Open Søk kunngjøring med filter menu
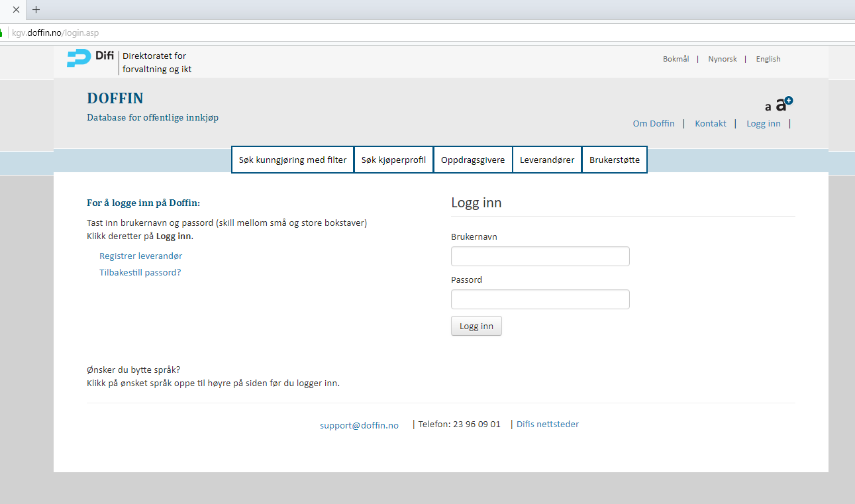The image size is (855, 504). 293,160
